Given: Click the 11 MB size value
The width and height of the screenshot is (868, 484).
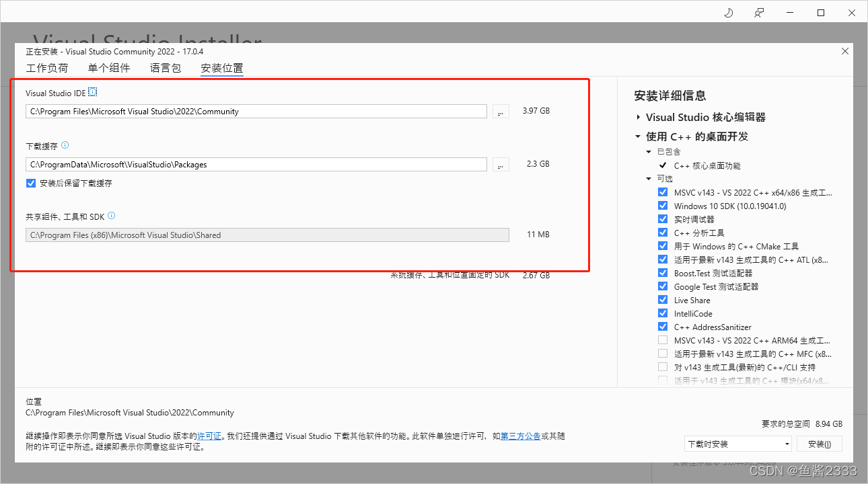Looking at the screenshot, I should click(x=538, y=235).
